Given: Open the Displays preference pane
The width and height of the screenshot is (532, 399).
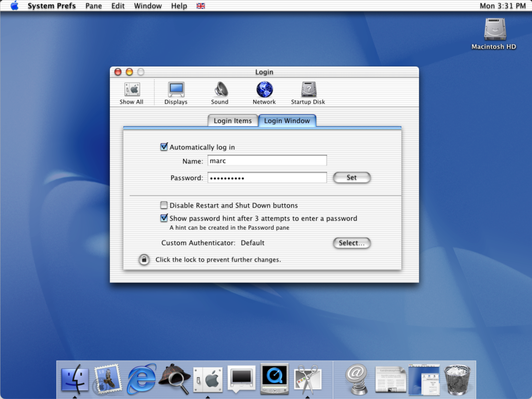Looking at the screenshot, I should coord(176,93).
